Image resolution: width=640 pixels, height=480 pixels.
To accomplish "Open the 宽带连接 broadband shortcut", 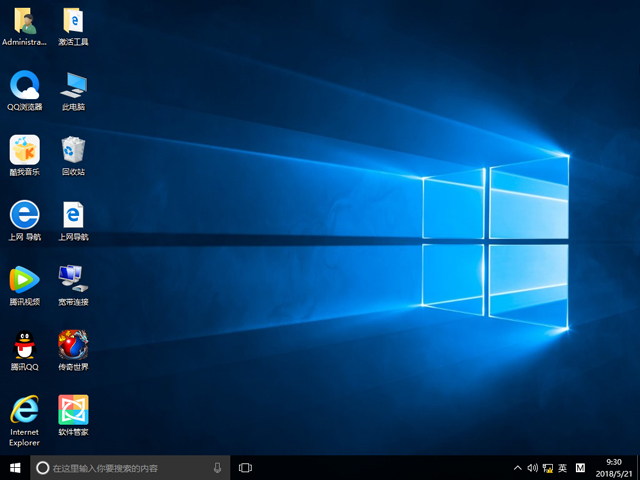I will (x=73, y=279).
